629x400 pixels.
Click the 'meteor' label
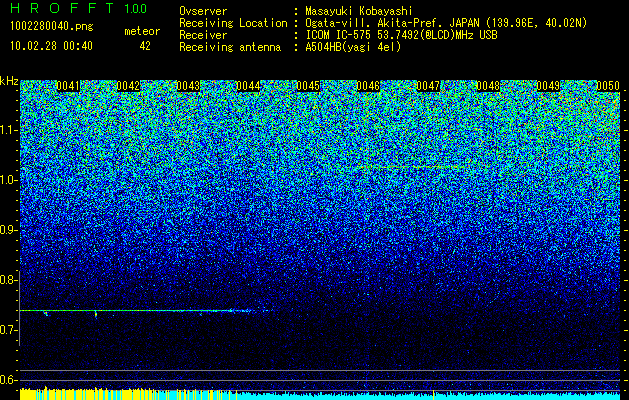[142, 31]
